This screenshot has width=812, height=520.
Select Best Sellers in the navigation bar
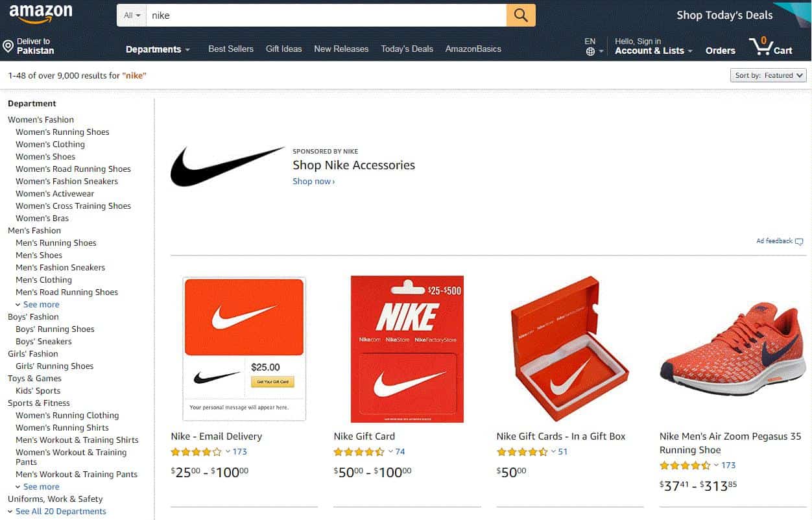(x=231, y=49)
